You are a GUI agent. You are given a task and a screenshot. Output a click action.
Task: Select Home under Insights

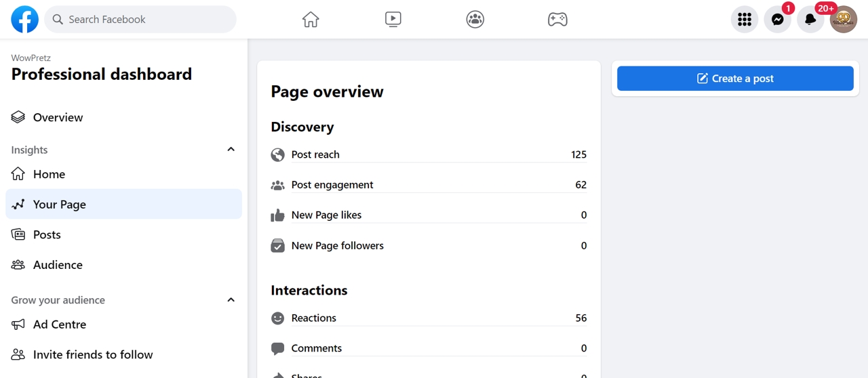tap(49, 174)
